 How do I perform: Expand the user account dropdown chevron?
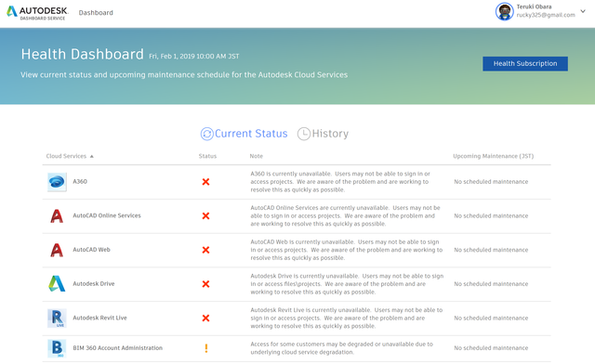click(x=583, y=11)
